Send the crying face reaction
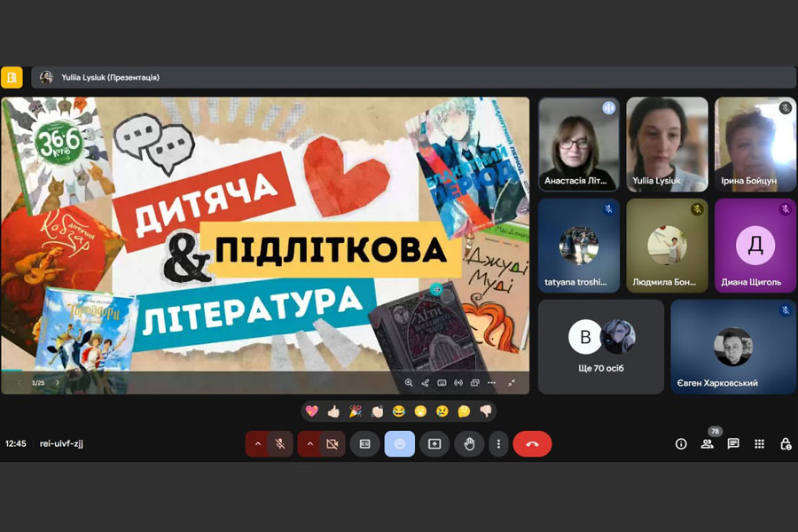798x532 pixels. pos(442,411)
